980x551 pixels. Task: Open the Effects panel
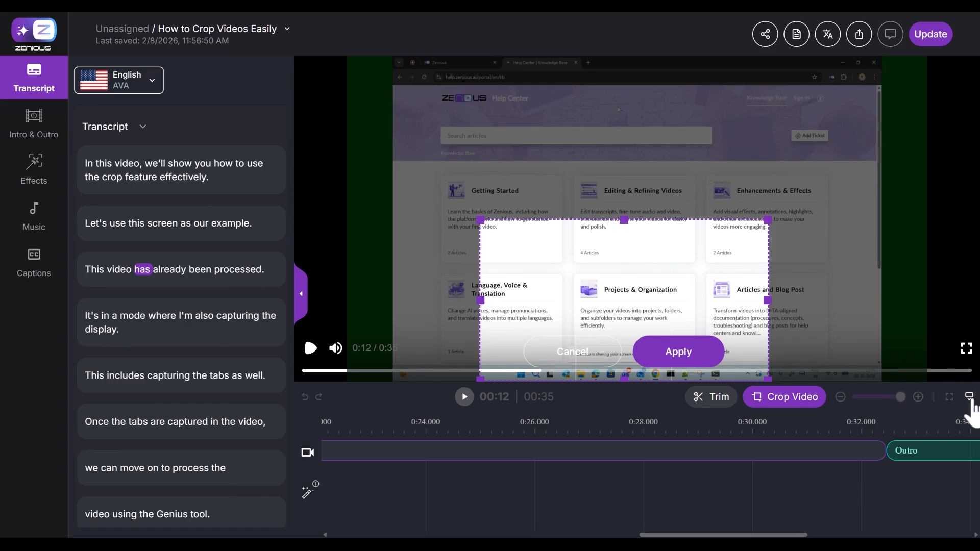click(x=33, y=169)
